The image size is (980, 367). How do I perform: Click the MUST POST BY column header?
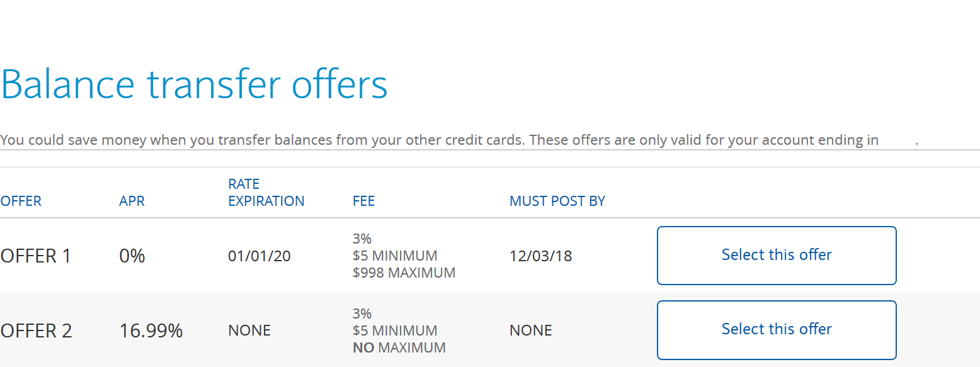[x=557, y=201]
